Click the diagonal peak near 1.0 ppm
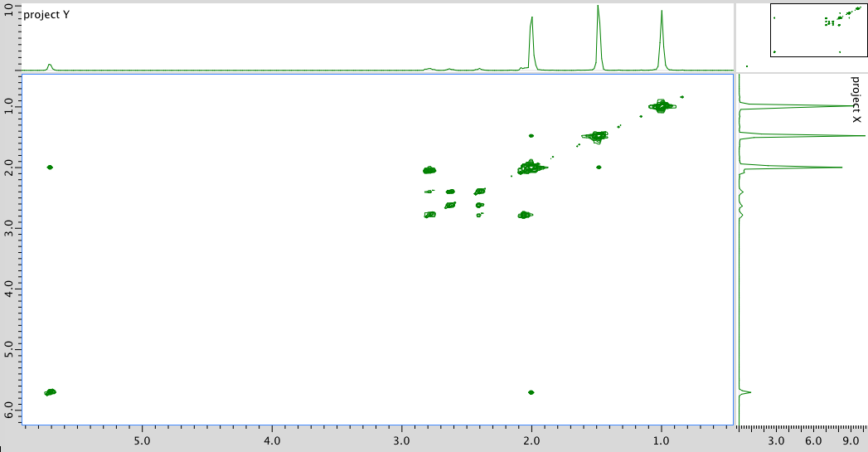Viewport: 868px width, 452px height. pyautogui.click(x=662, y=106)
